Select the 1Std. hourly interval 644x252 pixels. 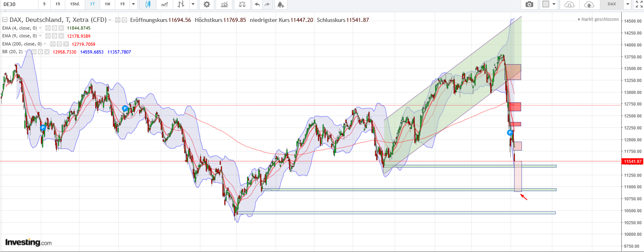point(75,4)
